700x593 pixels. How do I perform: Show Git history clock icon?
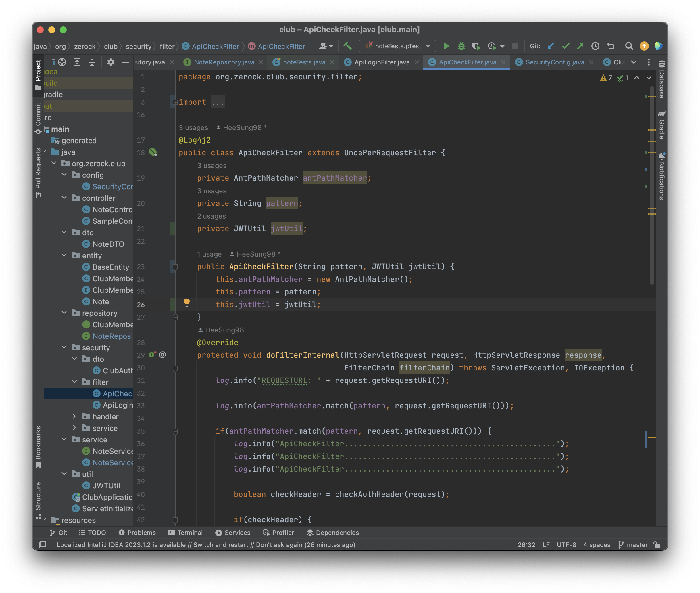click(x=595, y=46)
